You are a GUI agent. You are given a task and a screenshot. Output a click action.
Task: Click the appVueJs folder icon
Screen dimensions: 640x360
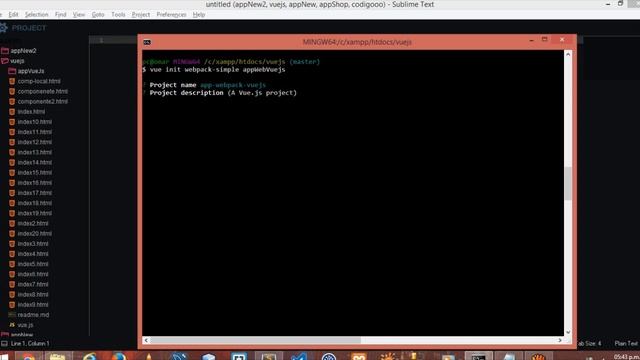click(12, 71)
